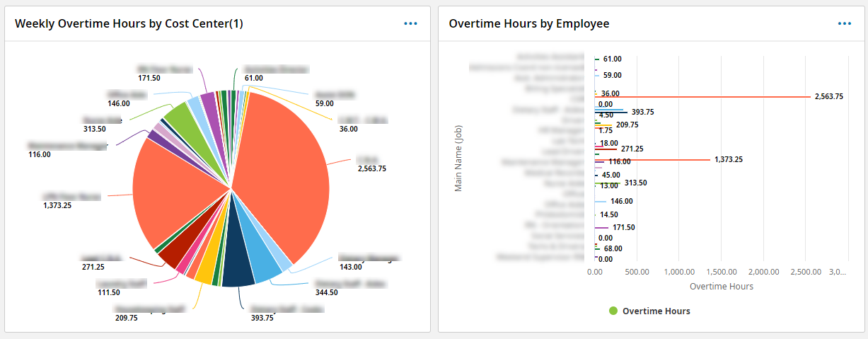
Task: Click the 111.50 label in pie chart
Action: 108,292
